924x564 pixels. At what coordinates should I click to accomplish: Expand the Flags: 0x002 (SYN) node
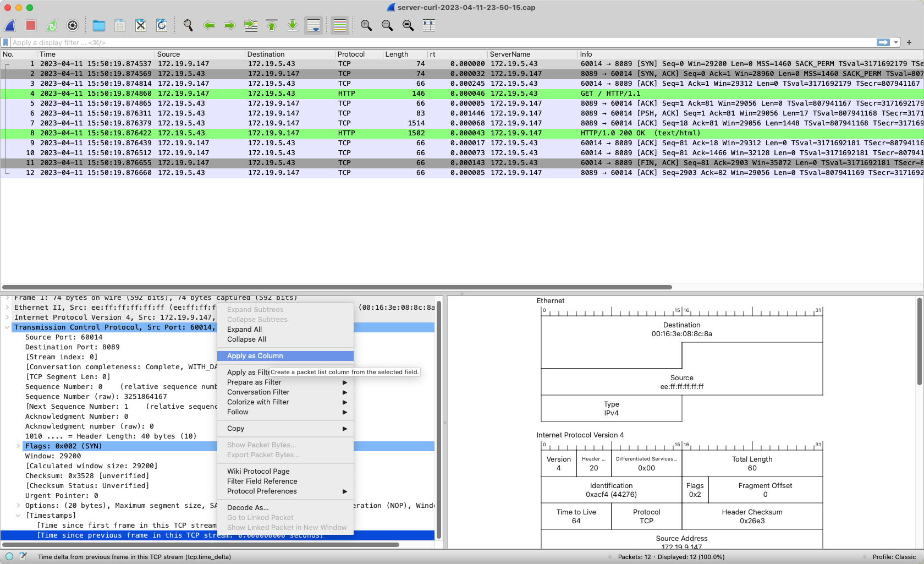coord(18,446)
